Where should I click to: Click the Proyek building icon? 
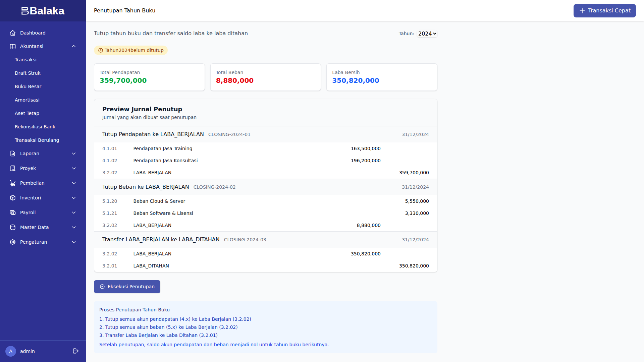[13, 168]
